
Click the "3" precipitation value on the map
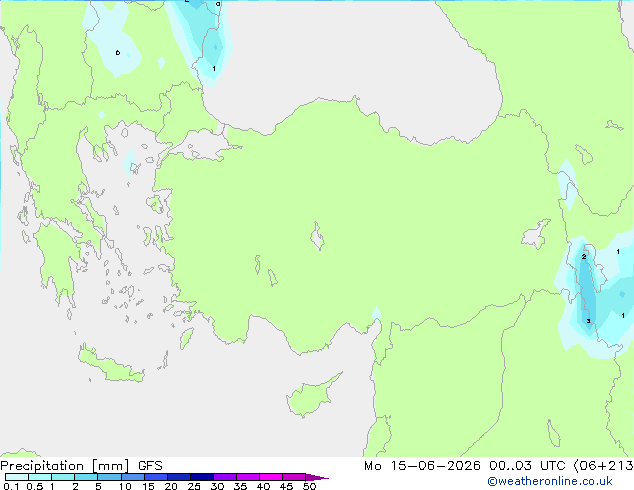click(588, 321)
